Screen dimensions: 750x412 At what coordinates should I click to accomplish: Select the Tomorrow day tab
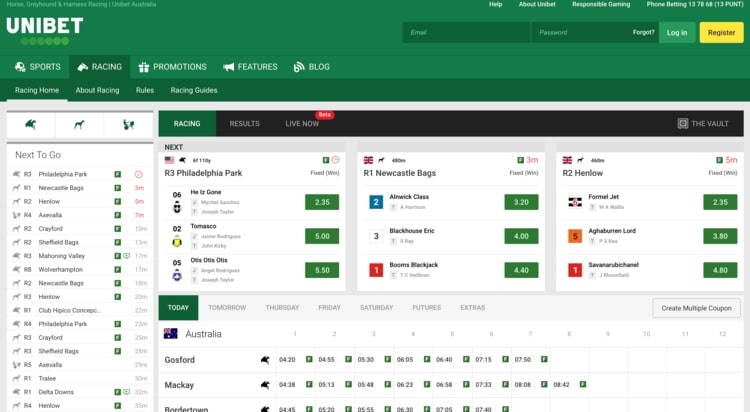pos(227,308)
